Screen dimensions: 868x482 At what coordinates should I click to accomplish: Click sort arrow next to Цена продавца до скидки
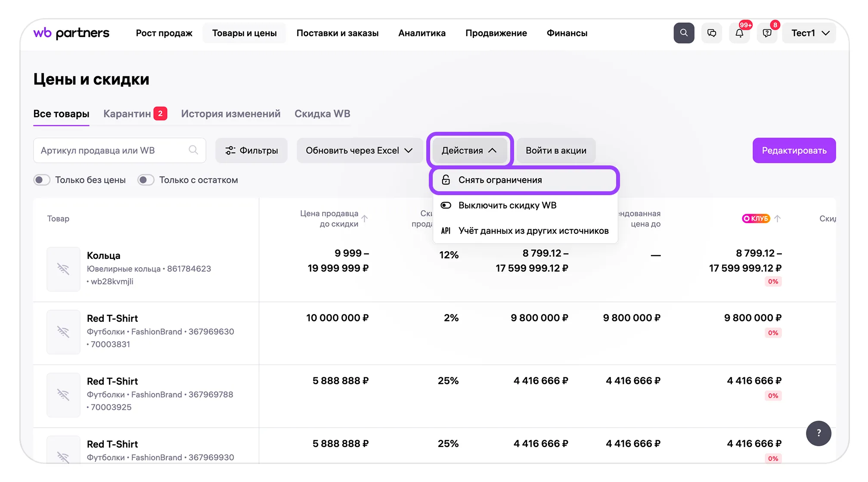(365, 218)
